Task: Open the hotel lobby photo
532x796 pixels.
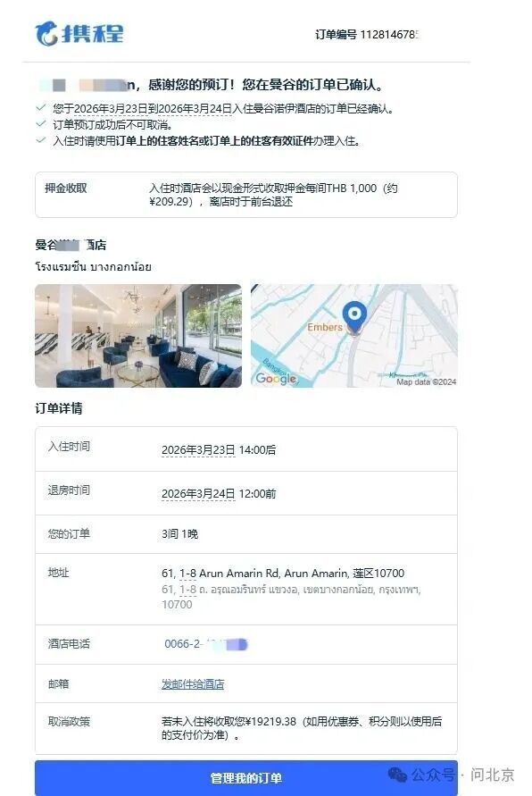Action: click(138, 336)
